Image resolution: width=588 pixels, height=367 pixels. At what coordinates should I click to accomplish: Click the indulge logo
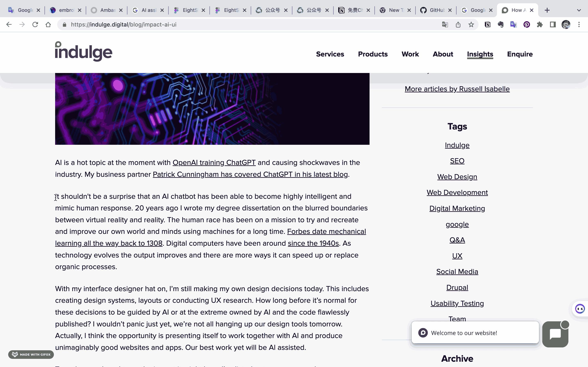(83, 51)
